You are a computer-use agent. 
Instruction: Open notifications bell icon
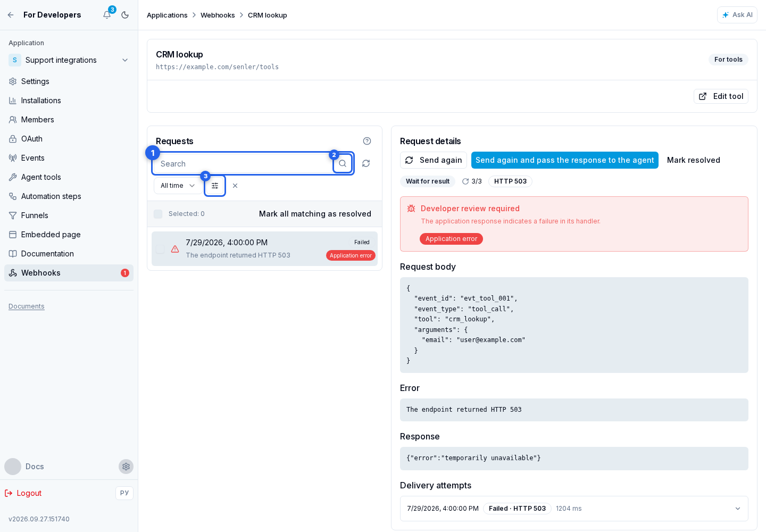tap(107, 15)
